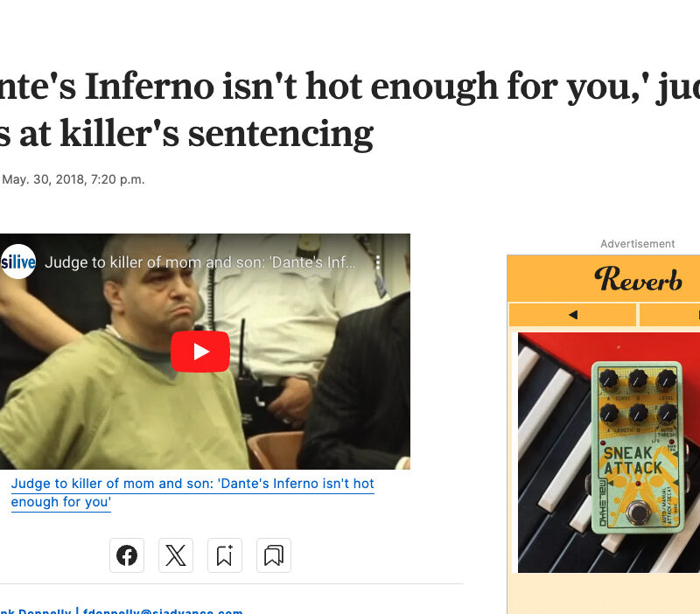The height and width of the screenshot is (614, 700).
Task: Click the article headline text
Action: point(350,110)
